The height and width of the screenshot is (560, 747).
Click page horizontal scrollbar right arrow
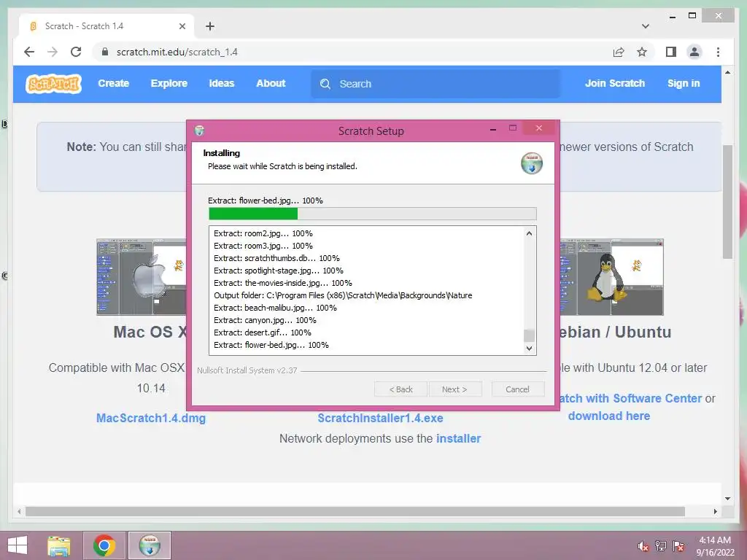715,511
